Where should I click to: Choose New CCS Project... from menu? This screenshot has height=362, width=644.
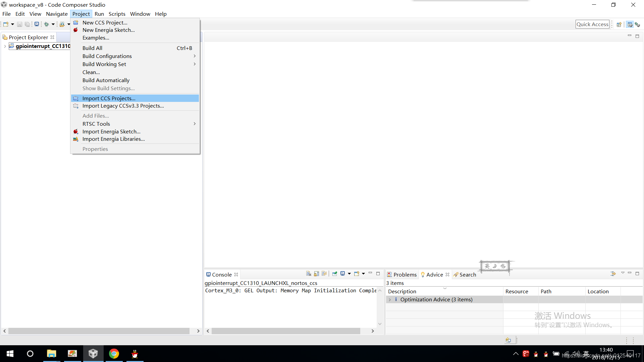pos(135,22)
